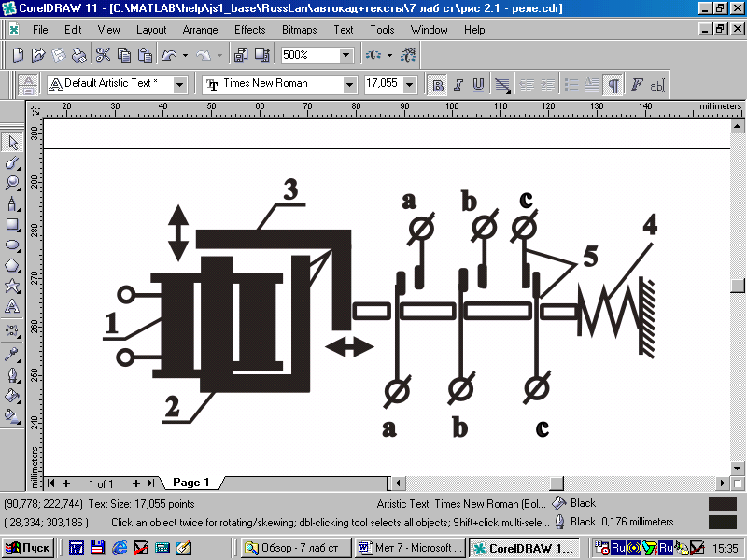747x560 pixels.
Task: Select the Ellipse tool
Action: (x=12, y=245)
